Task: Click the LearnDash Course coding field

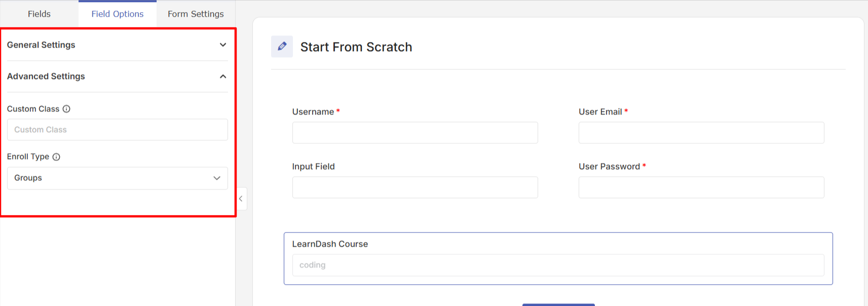Action: (558, 265)
